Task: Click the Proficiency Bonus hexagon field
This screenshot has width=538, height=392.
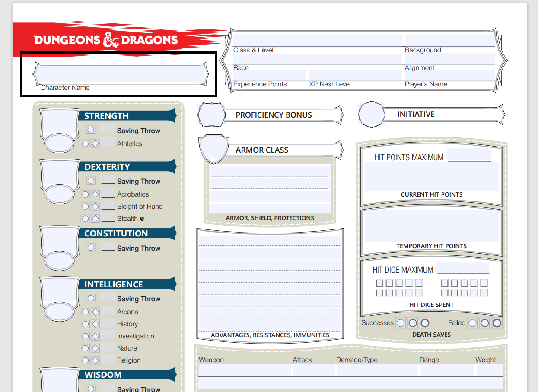Action: coord(212,115)
